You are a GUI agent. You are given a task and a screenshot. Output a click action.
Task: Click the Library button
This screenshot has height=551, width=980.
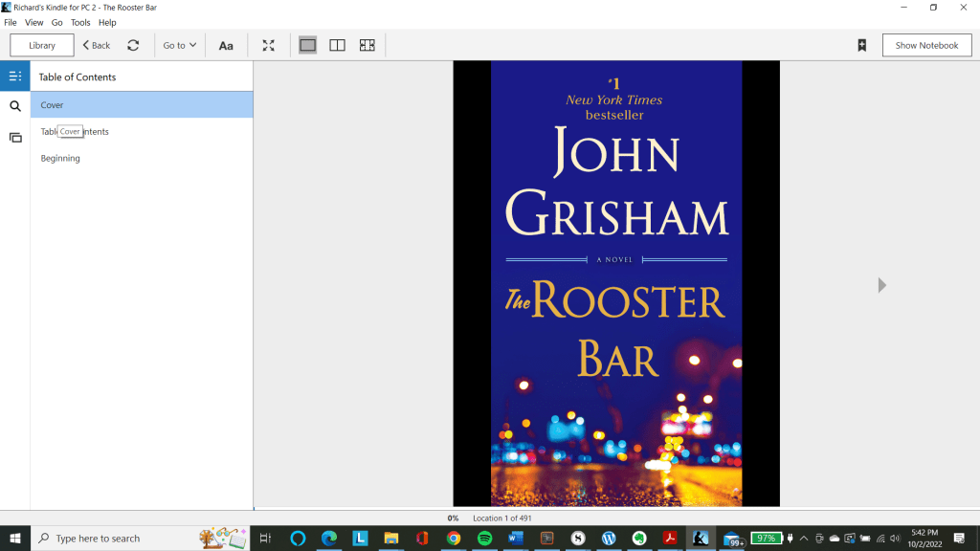coord(42,45)
